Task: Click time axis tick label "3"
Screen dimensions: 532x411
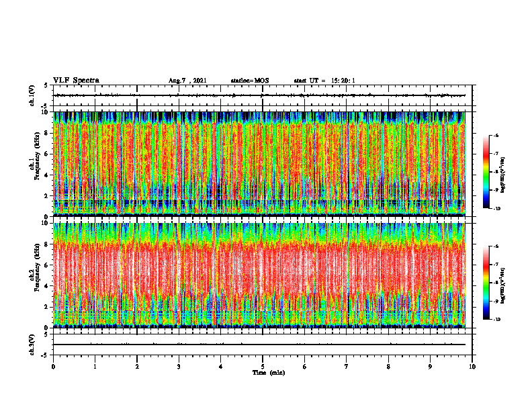Action: [179, 367]
